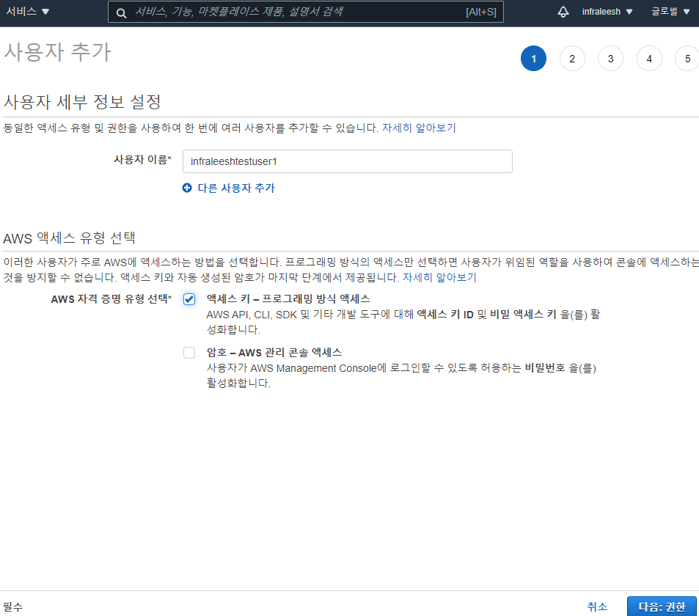Image resolution: width=699 pixels, height=616 pixels.
Task: Click the [Alt+S] shortcut hint
Action: point(481,12)
